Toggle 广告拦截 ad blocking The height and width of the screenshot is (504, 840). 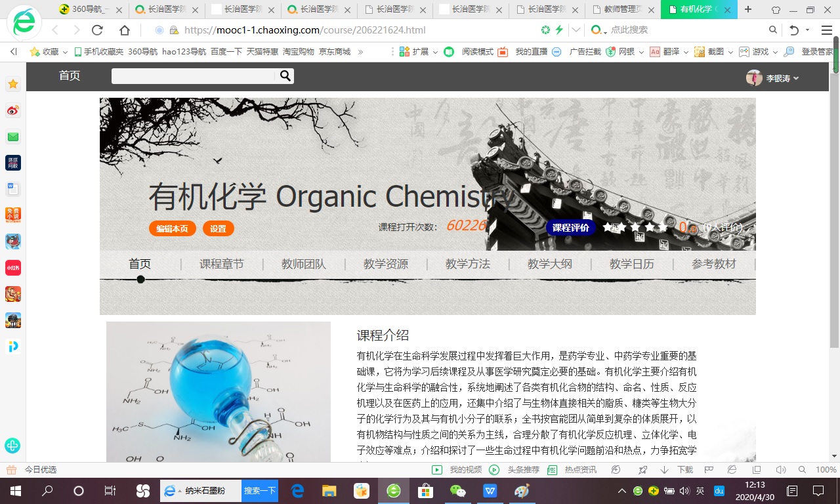coord(556,52)
